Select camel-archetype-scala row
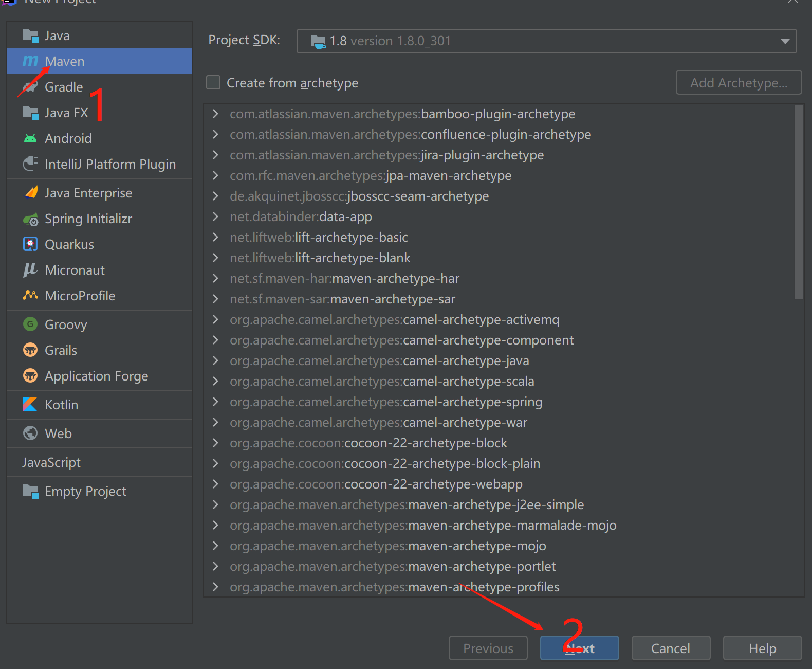This screenshot has width=812, height=669. pos(504,381)
